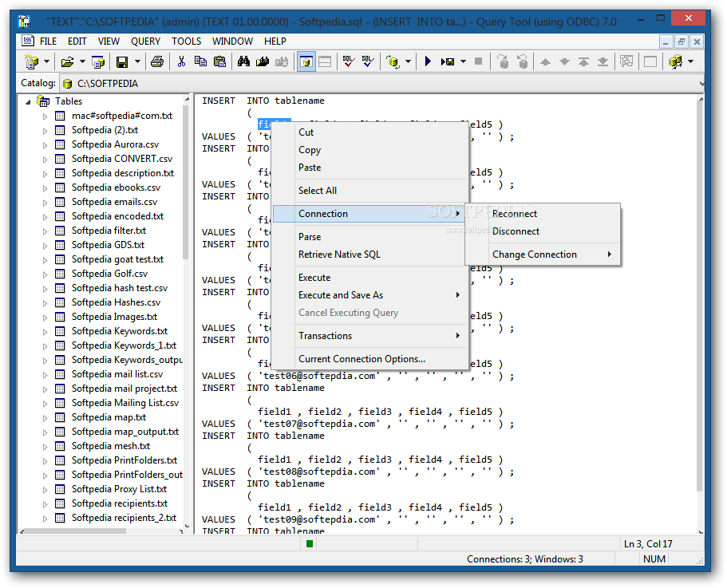Click the connection options database icon
The height and width of the screenshot is (588, 727).
(675, 61)
